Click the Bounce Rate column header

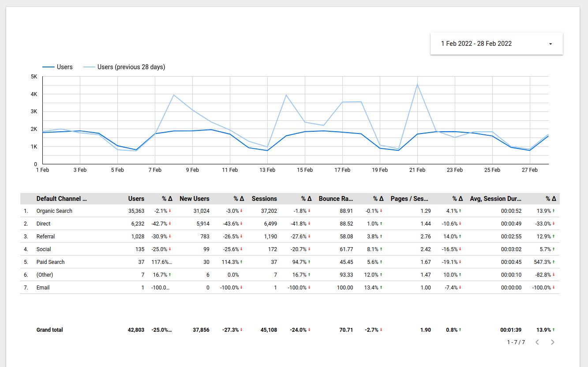336,199
